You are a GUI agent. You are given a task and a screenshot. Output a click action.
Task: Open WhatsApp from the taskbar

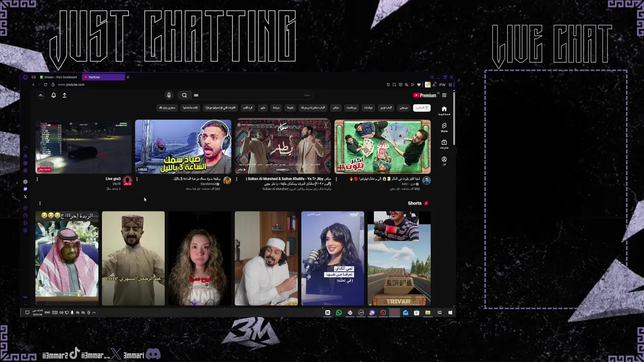[x=339, y=313]
